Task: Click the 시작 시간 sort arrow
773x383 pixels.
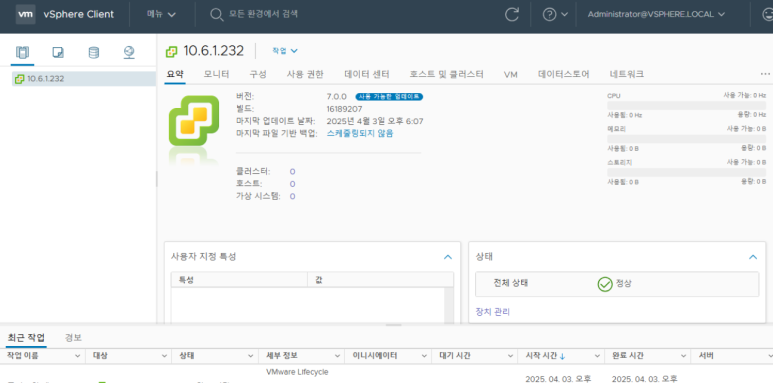Action: [x=562, y=356]
